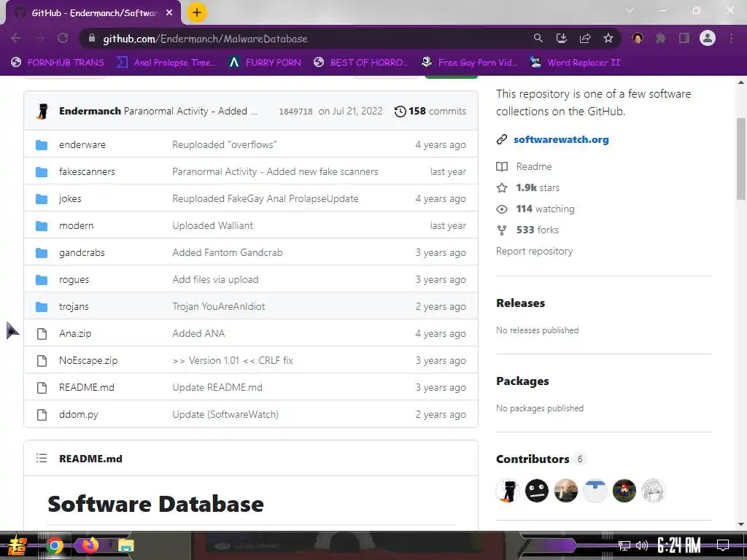Viewport: 747px width, 560px height.
Task: Click the jokes folder icon
Action: click(42, 198)
